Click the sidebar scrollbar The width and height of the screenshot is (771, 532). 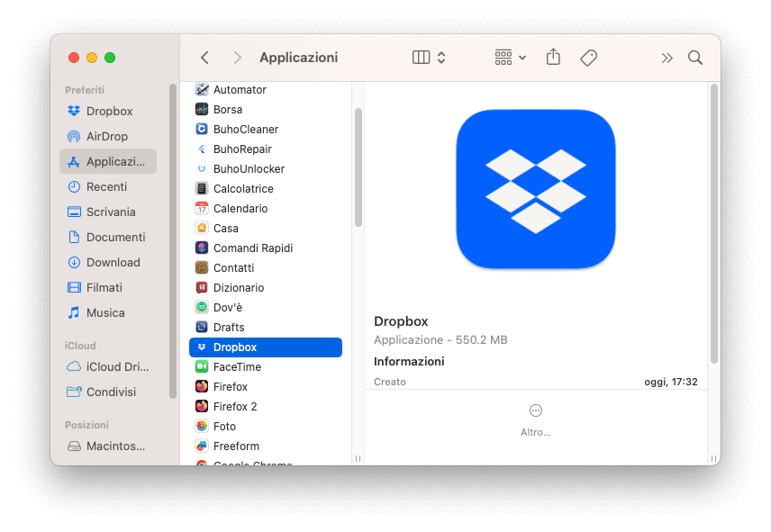click(x=173, y=240)
